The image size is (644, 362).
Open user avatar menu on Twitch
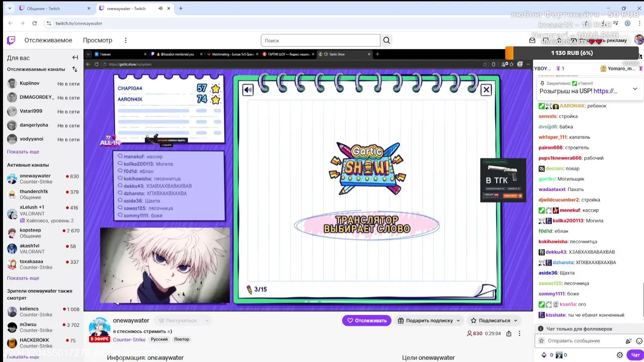click(638, 40)
